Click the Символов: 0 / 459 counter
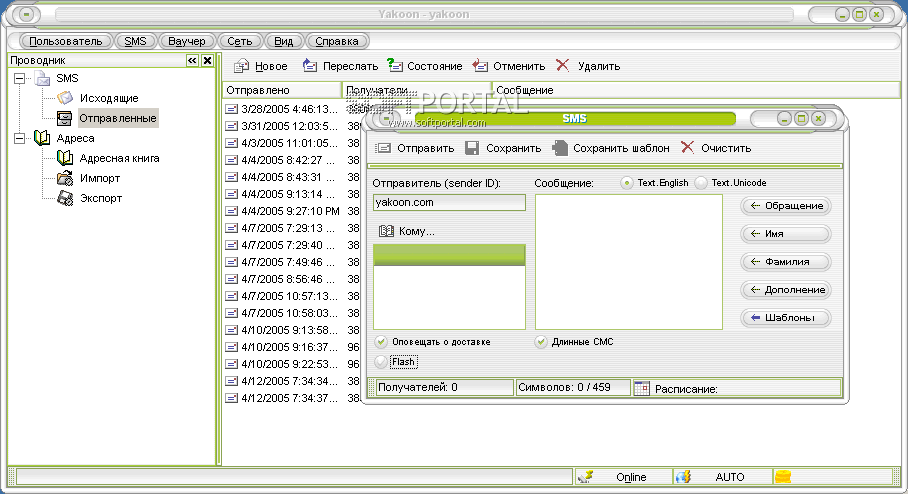Image resolution: width=908 pixels, height=494 pixels. [x=573, y=387]
